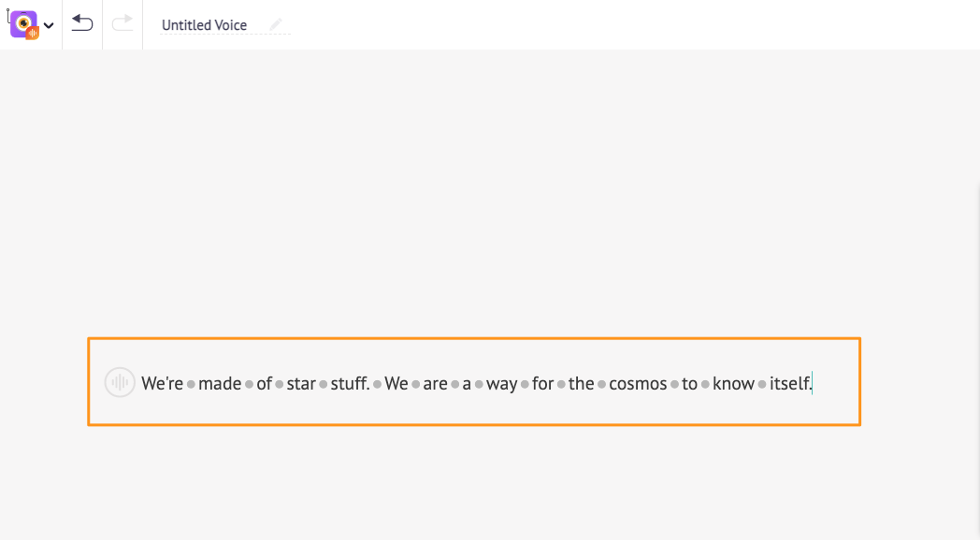Click the waveform voice icon before We're
The height and width of the screenshot is (540, 980).
(x=120, y=382)
